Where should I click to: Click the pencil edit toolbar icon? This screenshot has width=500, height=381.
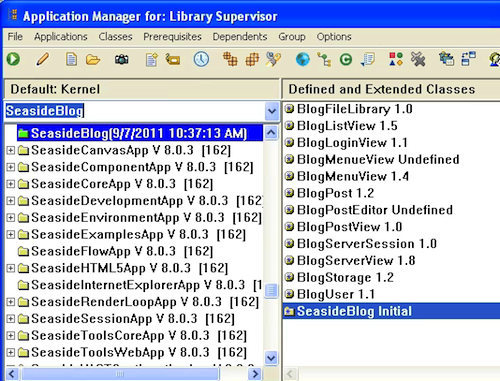coord(42,60)
